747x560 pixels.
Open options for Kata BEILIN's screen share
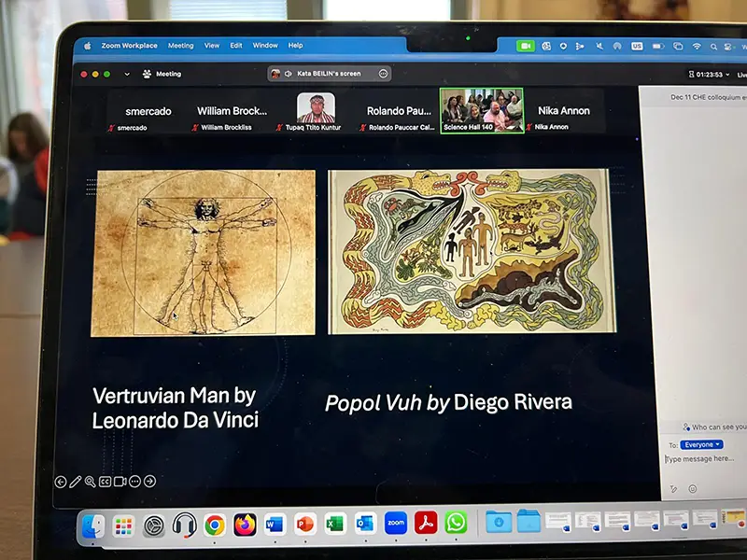pyautogui.click(x=383, y=74)
